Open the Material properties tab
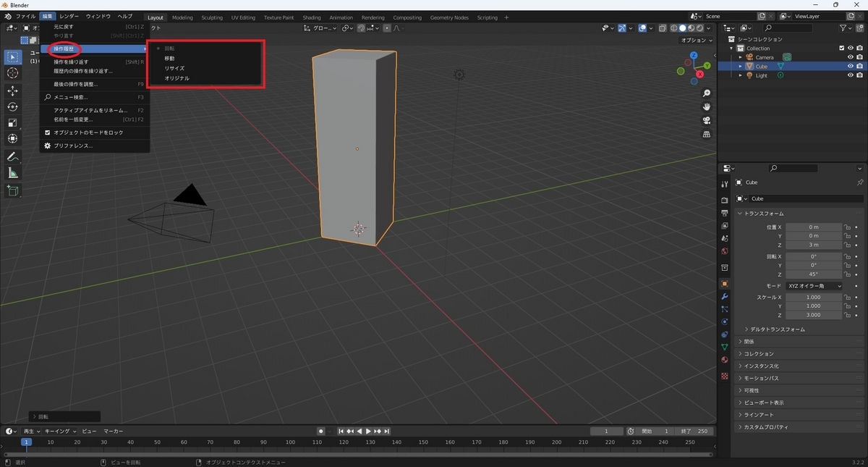Viewport: 868px width, 467px height. tap(724, 360)
